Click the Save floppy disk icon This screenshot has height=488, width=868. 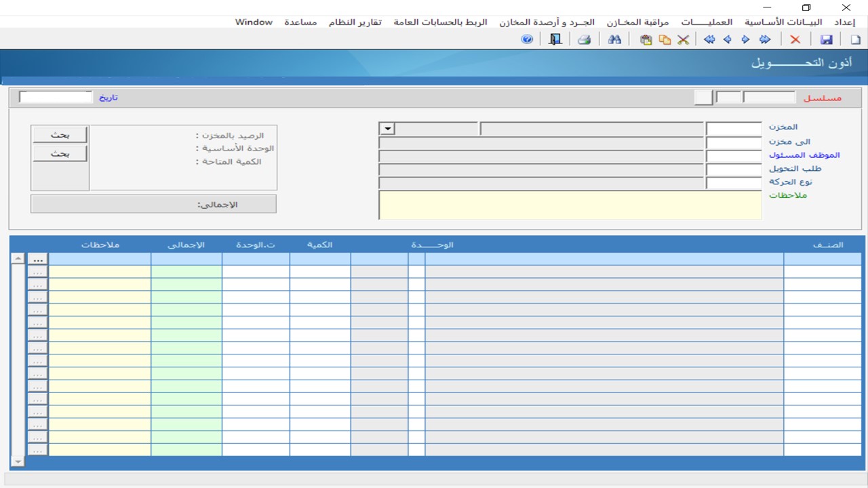point(826,40)
